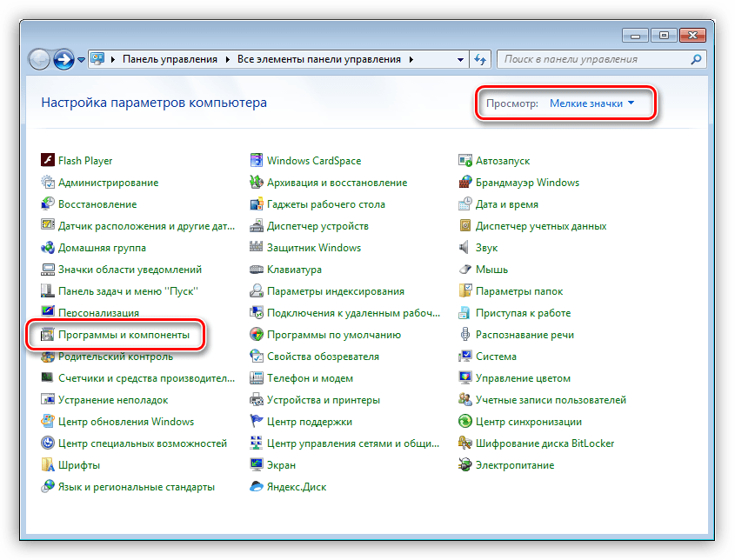Open Телефон и модем link
The image size is (735, 560).
310,378
